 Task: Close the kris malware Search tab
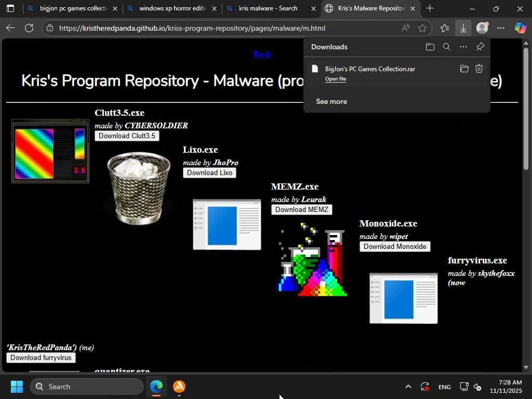[313, 8]
